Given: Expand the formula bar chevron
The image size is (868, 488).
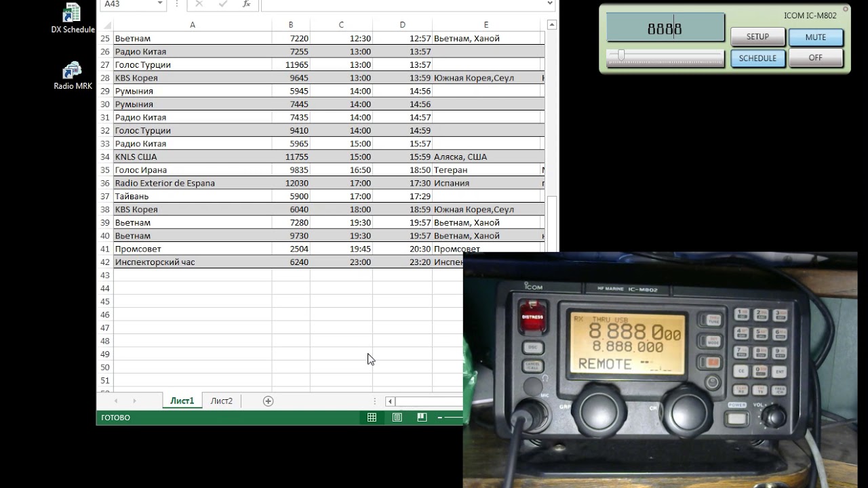Looking at the screenshot, I should tap(549, 4).
